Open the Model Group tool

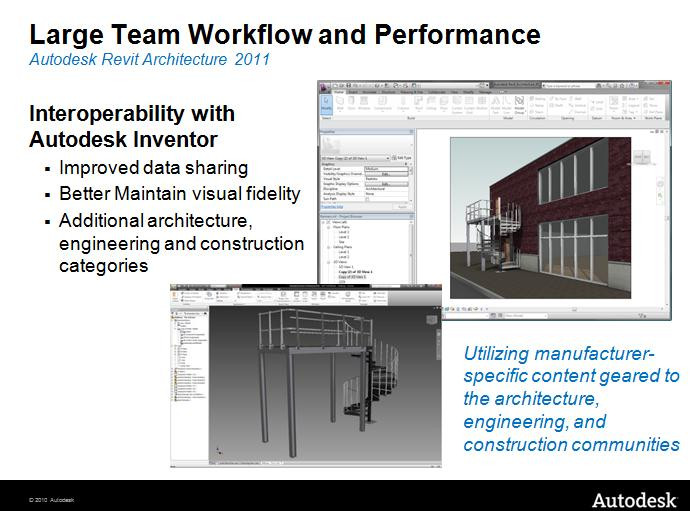[x=519, y=105]
